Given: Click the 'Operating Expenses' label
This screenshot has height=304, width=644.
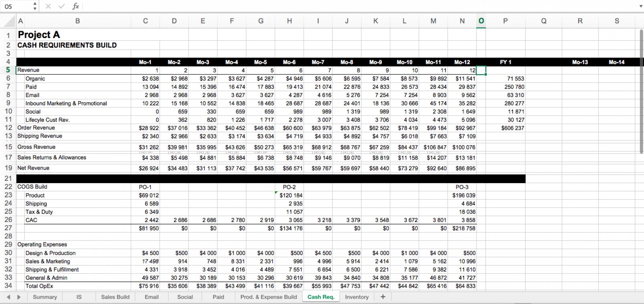Looking at the screenshot, I should (x=42, y=244).
